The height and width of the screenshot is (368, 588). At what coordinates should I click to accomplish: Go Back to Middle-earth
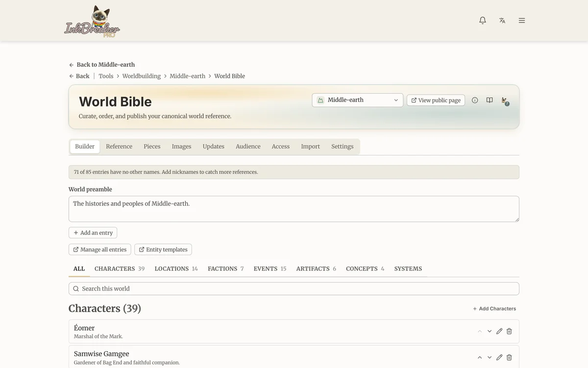(102, 65)
